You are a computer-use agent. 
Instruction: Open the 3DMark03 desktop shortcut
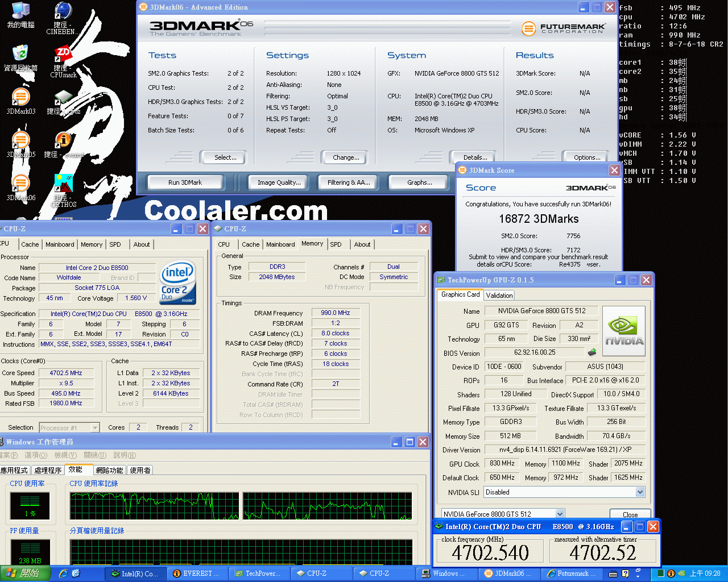(20, 101)
